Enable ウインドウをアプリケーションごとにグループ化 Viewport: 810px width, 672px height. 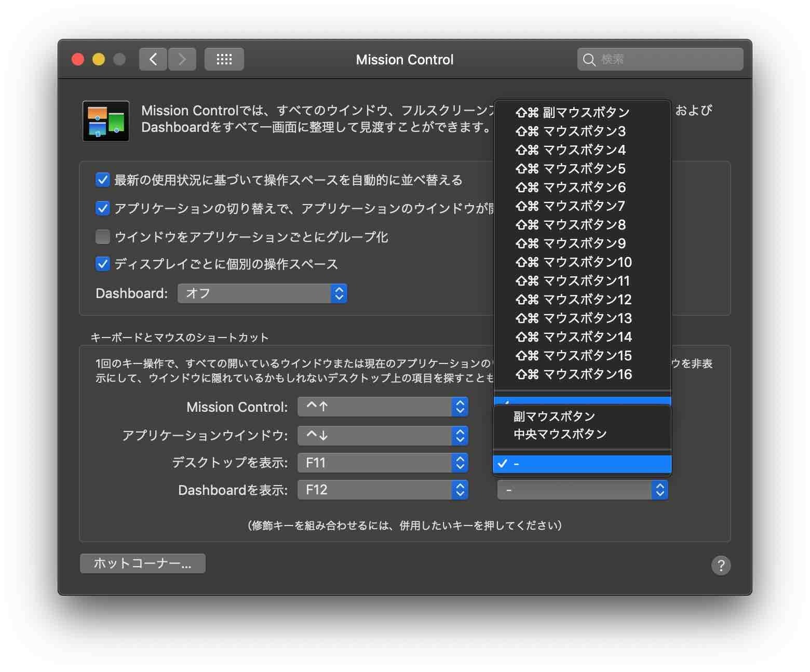103,237
